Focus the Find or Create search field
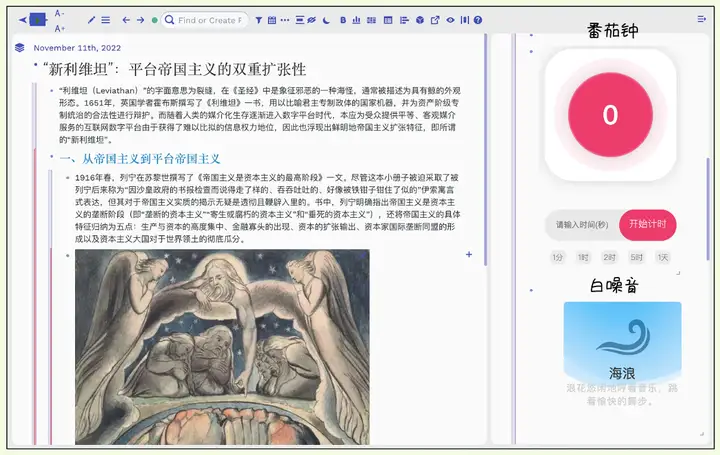This screenshot has width=720, height=455. [205, 20]
